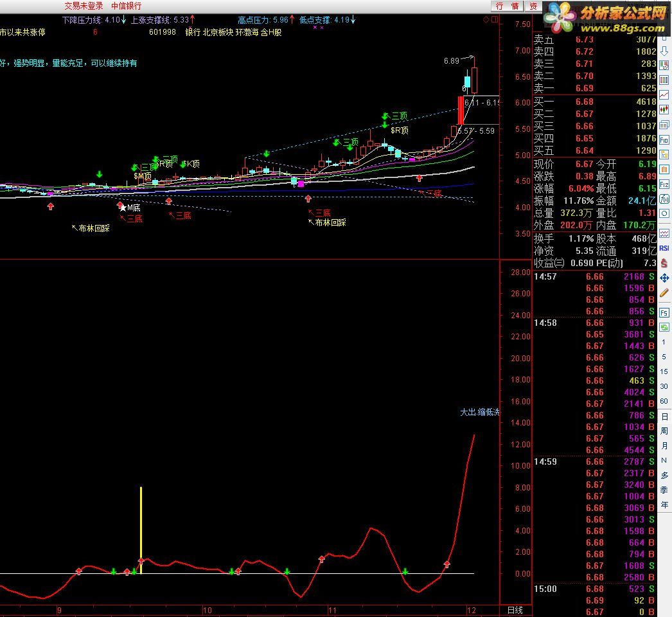Click the 高点压力: 5.96 label

[263, 20]
